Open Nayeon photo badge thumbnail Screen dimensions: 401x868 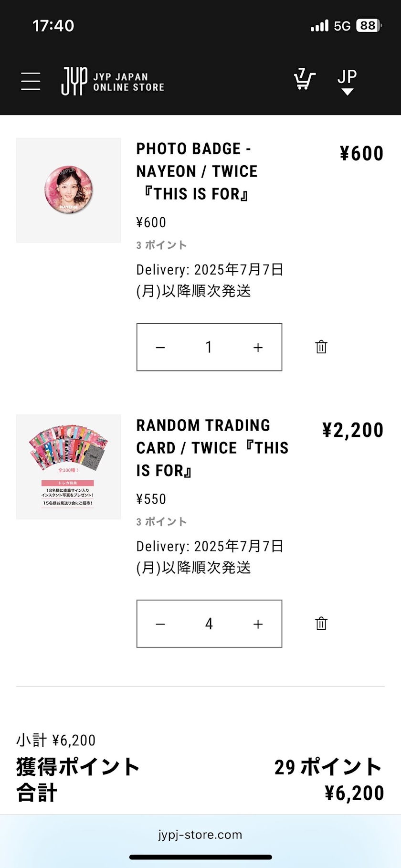click(x=68, y=190)
